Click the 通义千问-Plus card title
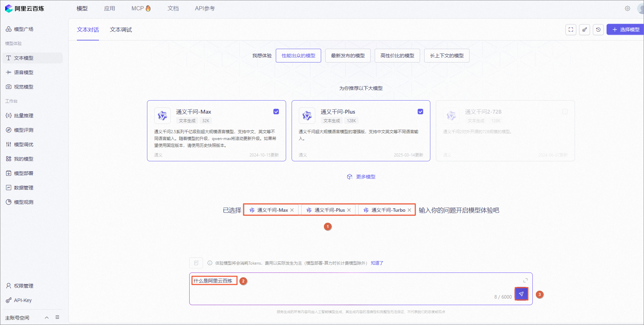The image size is (644, 325). (x=338, y=112)
